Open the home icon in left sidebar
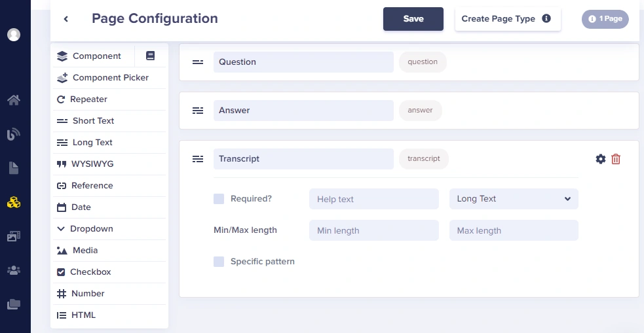 click(x=14, y=99)
